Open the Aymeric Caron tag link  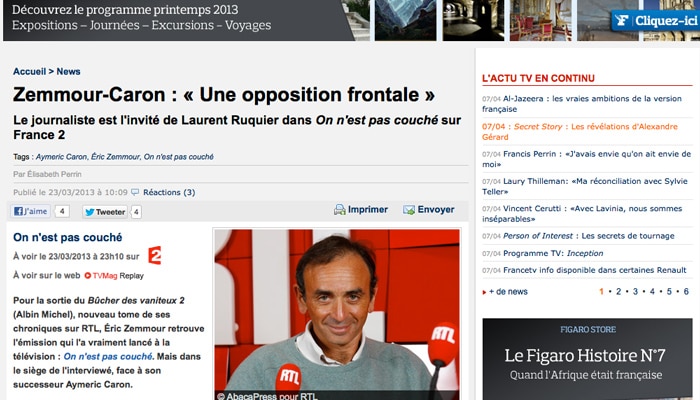click(61, 157)
